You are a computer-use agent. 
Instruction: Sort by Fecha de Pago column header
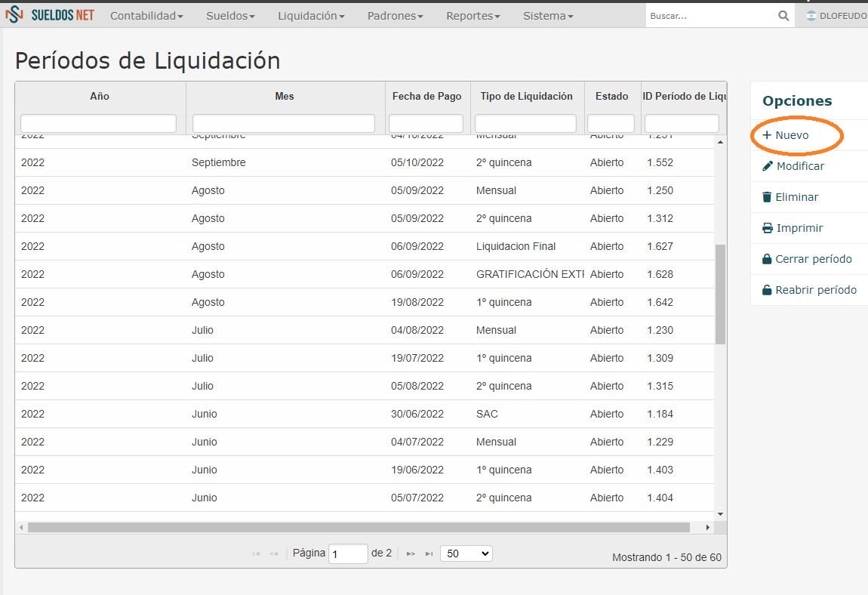[426, 97]
